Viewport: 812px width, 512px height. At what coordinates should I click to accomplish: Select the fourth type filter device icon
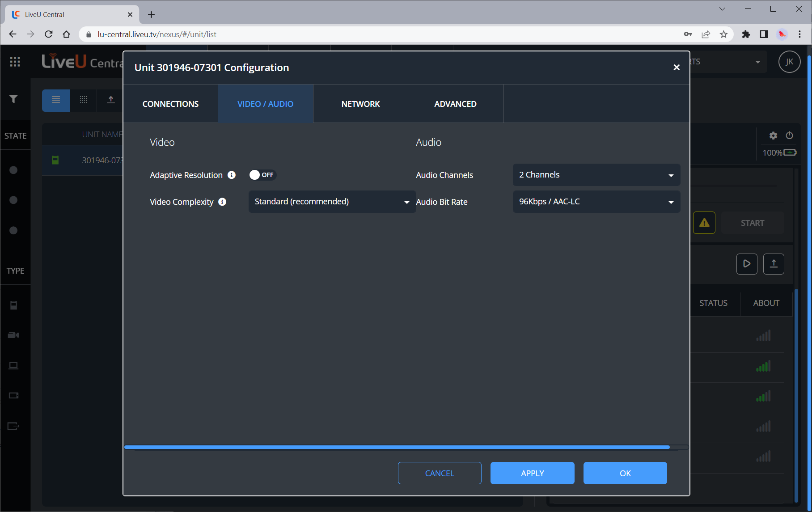pyautogui.click(x=13, y=395)
